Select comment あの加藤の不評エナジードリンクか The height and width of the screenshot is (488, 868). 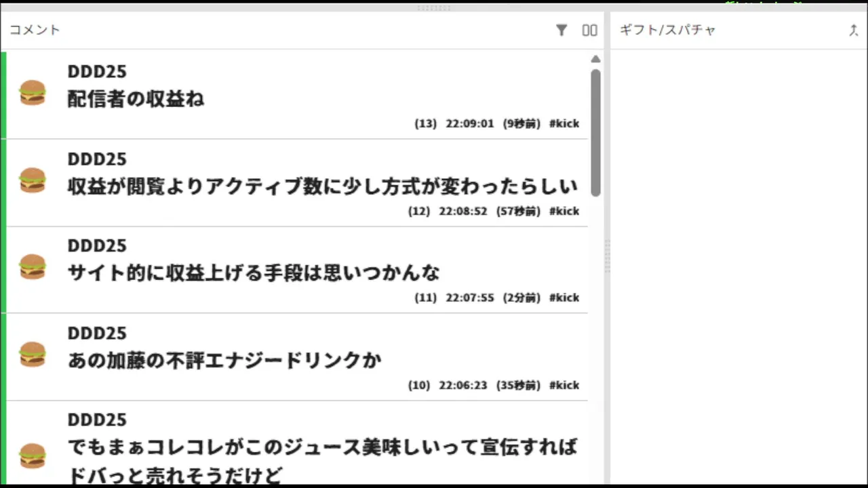coord(224,360)
